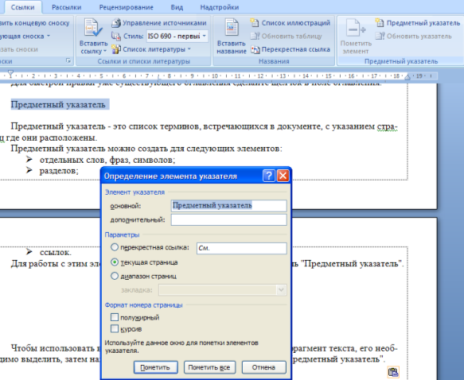Open the закладка dropdown list
This screenshot has width=464, height=380.
tap(281, 290)
